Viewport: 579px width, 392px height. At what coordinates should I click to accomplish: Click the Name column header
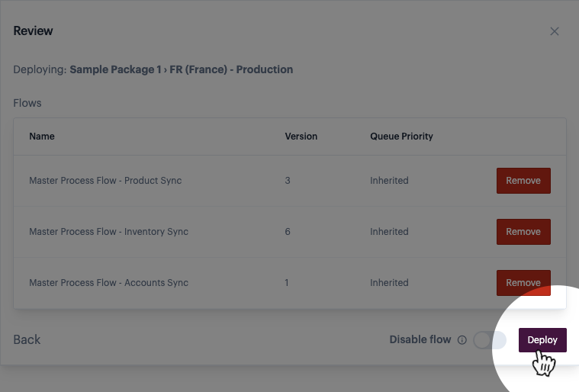pos(42,137)
